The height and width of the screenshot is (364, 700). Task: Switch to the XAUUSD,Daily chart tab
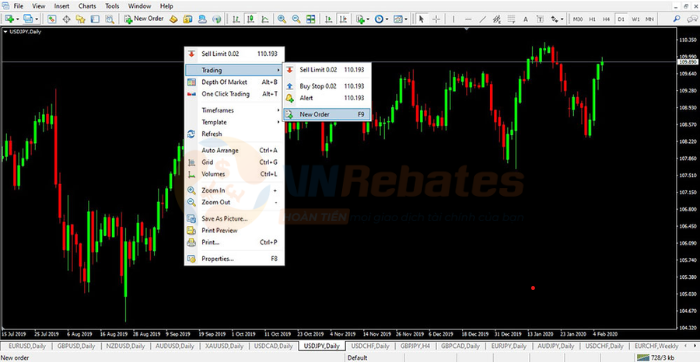224,346
